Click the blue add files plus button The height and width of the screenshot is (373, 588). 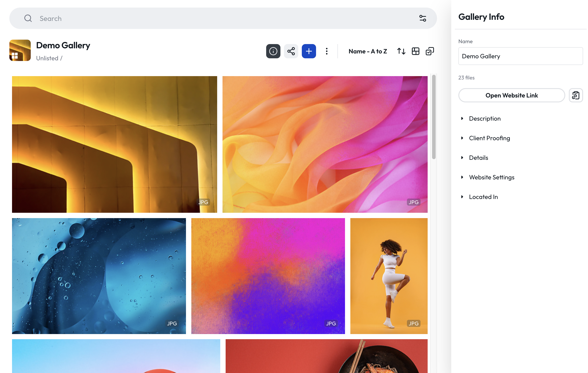[x=309, y=51]
